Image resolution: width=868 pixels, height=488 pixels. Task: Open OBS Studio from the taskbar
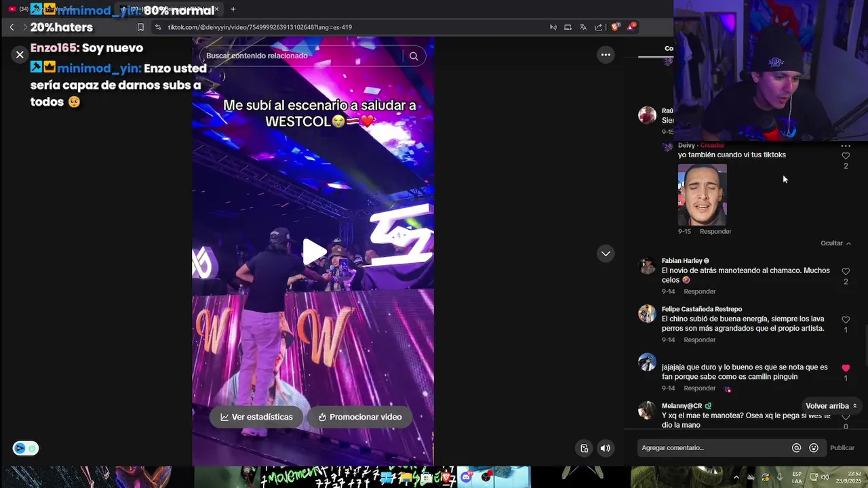pos(486,477)
